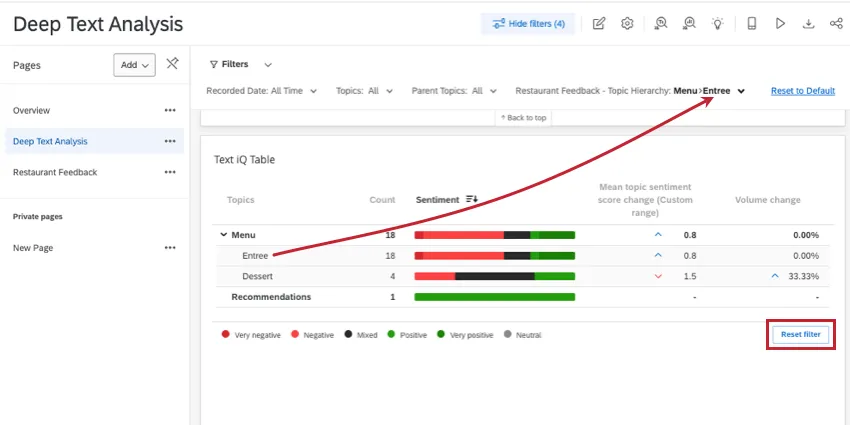This screenshot has width=850, height=425.
Task: Open the Add page dropdown
Action: click(x=135, y=65)
